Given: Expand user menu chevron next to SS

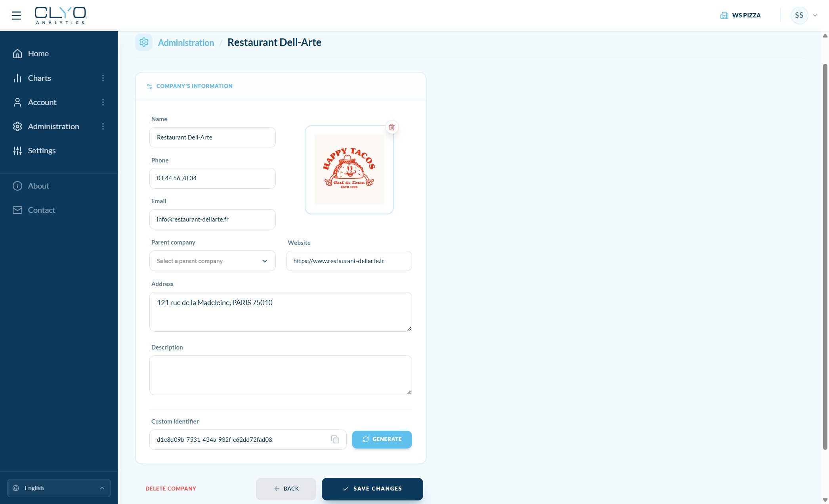Looking at the screenshot, I should tap(815, 15).
